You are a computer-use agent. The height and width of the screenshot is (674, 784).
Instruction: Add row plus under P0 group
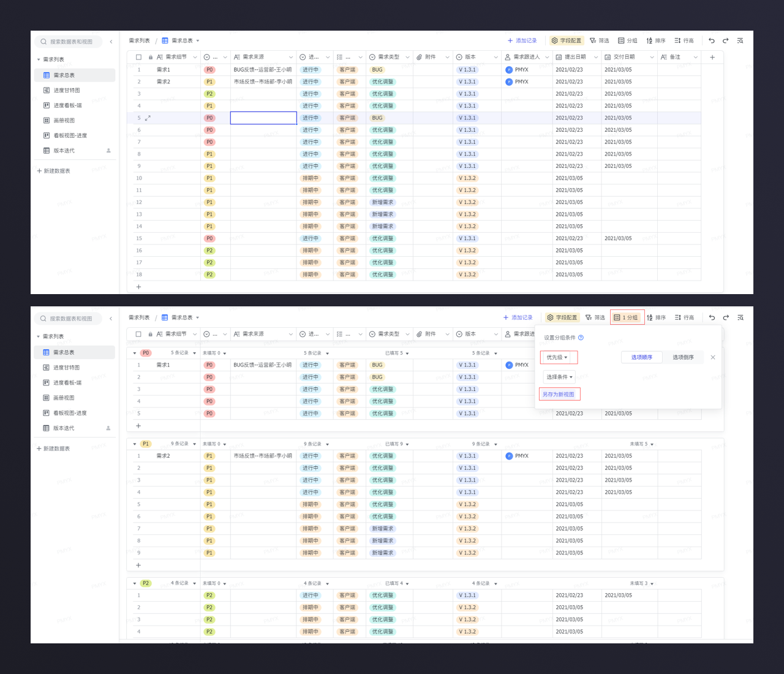[138, 425]
